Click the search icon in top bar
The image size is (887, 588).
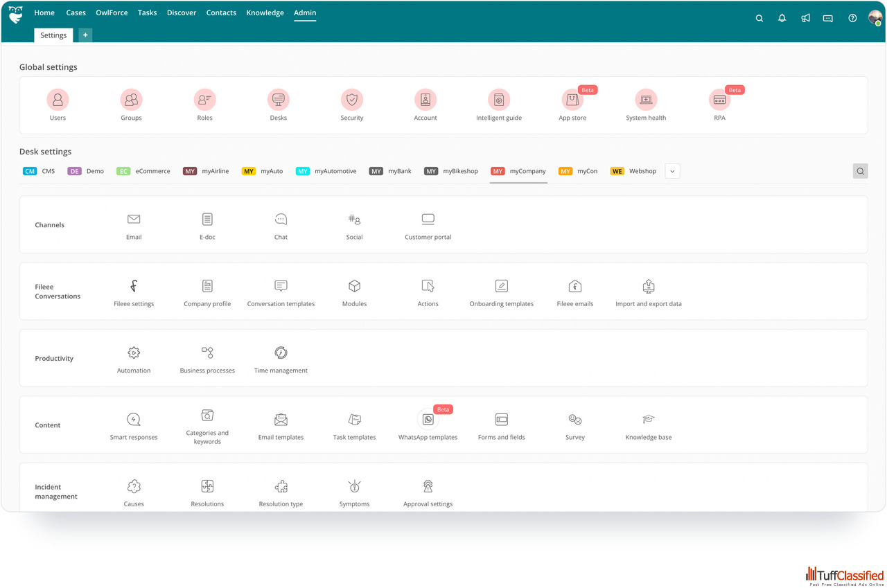pyautogui.click(x=759, y=19)
